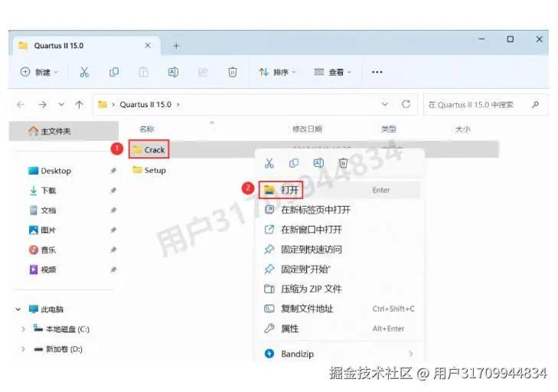Sort by Date modified (修改日期) header
The image size is (558, 392).
pos(307,129)
